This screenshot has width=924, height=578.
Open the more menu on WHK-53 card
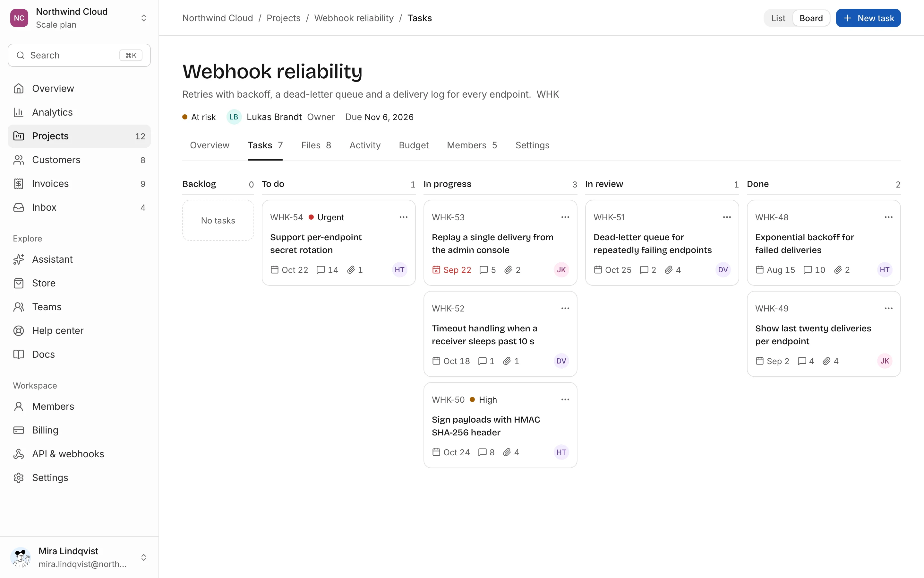(x=565, y=217)
